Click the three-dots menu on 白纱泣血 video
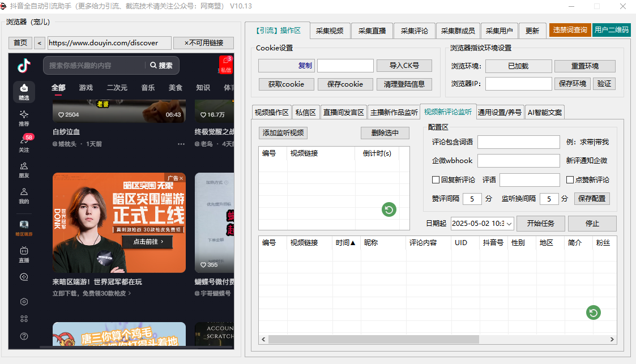The height and width of the screenshot is (364, 636). click(181, 144)
